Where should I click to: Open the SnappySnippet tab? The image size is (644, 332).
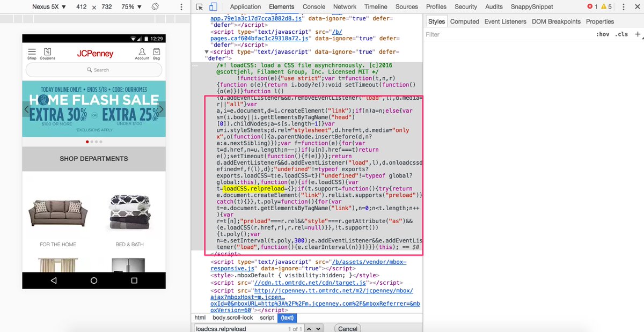click(x=531, y=7)
